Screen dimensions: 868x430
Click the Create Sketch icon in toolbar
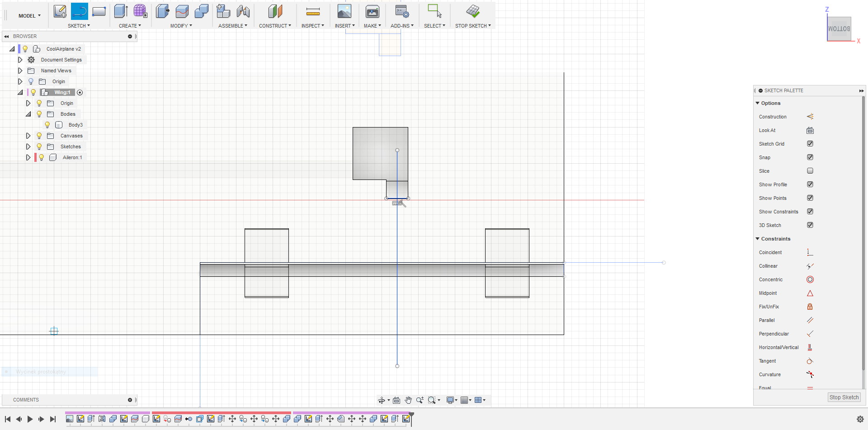point(60,11)
